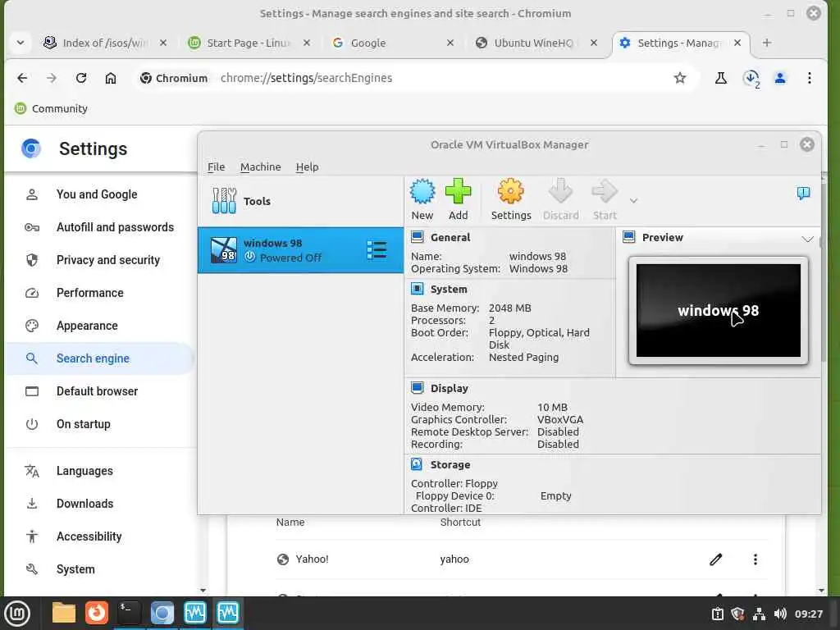
Task: Open the Linux Mint start menu
Action: pos(17,614)
